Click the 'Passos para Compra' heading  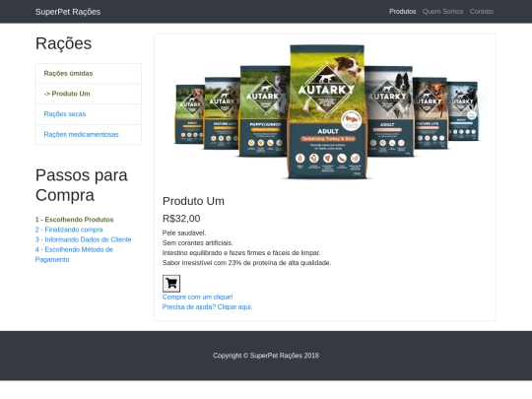click(82, 185)
